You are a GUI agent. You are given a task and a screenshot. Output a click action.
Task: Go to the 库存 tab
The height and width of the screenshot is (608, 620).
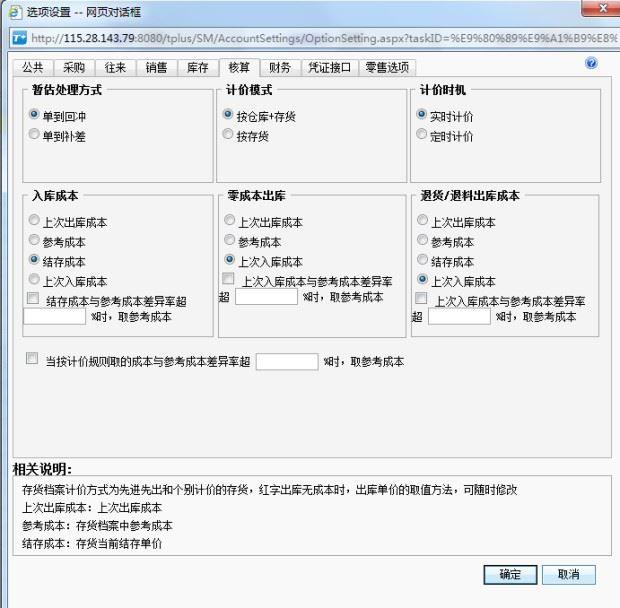click(198, 68)
